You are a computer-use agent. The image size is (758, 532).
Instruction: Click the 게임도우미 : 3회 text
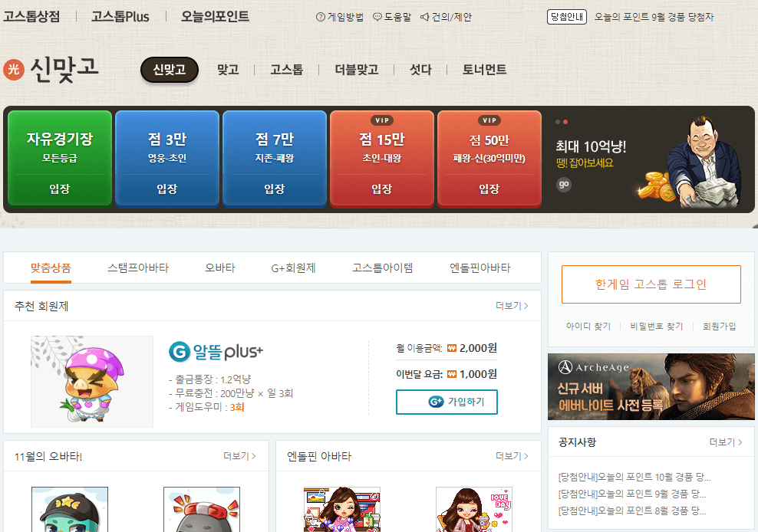pyautogui.click(x=206, y=407)
